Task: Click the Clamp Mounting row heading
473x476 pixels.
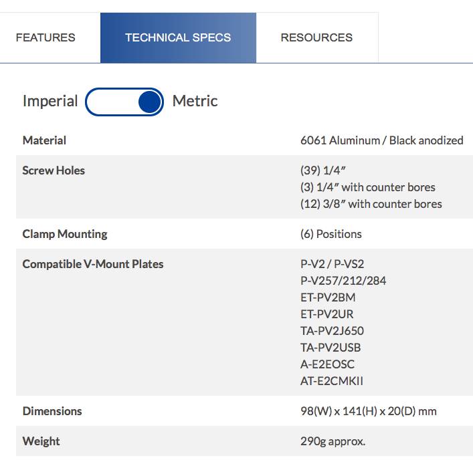Action: pyautogui.click(x=65, y=234)
